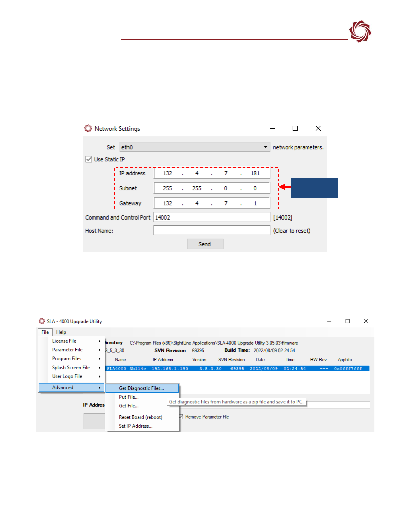Click the IP Address column header
This screenshot has width=411, height=532.
click(x=163, y=360)
